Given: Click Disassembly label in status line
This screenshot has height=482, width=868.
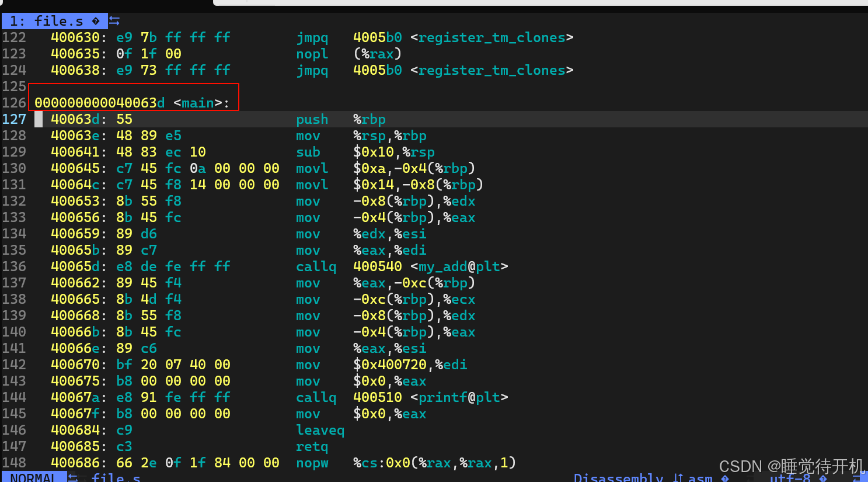Looking at the screenshot, I should 618,477.
